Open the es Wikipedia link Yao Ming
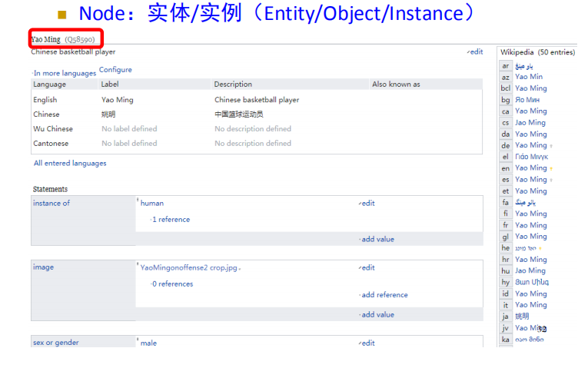Image resolution: width=588 pixels, height=368 pixels. point(531,180)
